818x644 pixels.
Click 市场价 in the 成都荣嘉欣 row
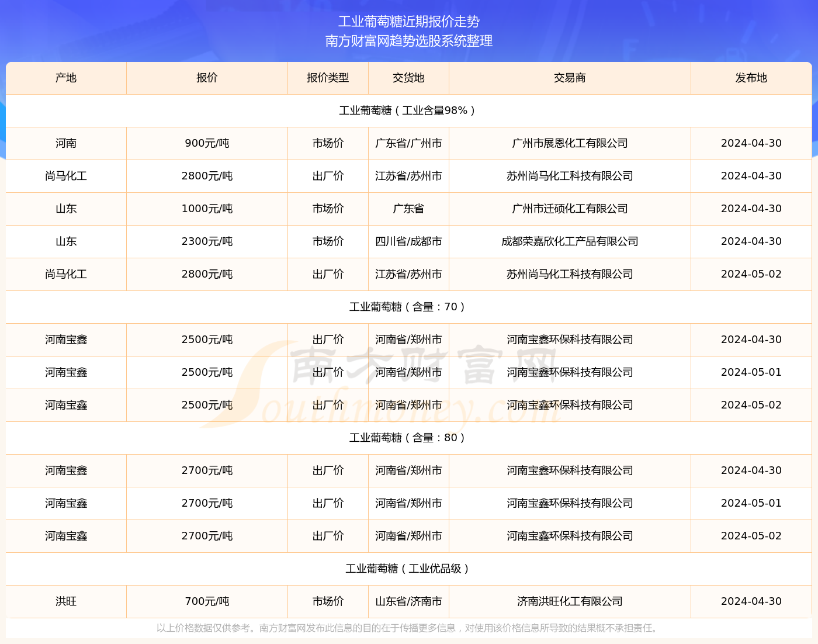click(328, 241)
